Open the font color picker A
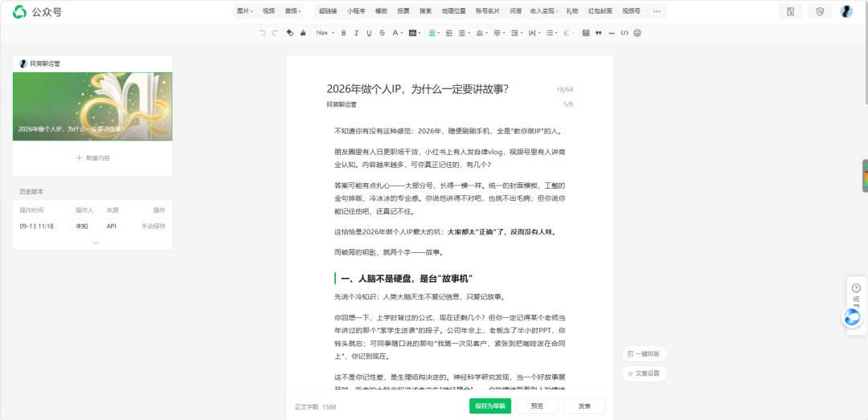This screenshot has height=420, width=868. coord(396,33)
